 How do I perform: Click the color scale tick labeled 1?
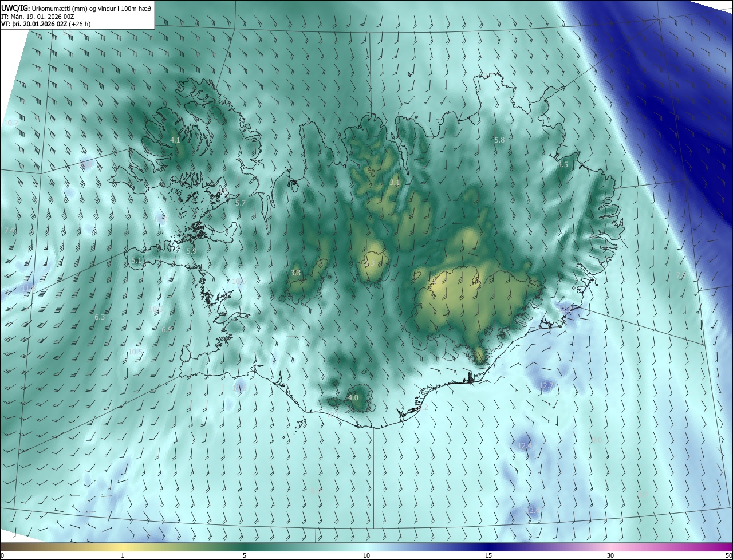click(123, 555)
